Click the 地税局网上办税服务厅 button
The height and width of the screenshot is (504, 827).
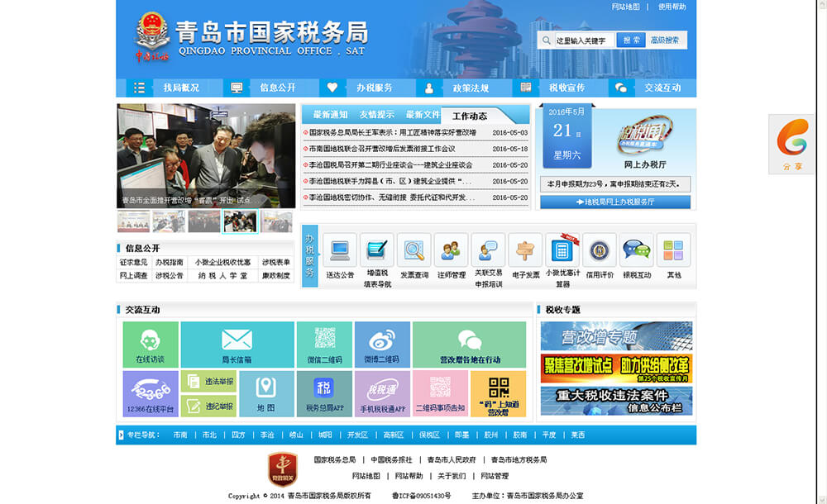pos(615,202)
